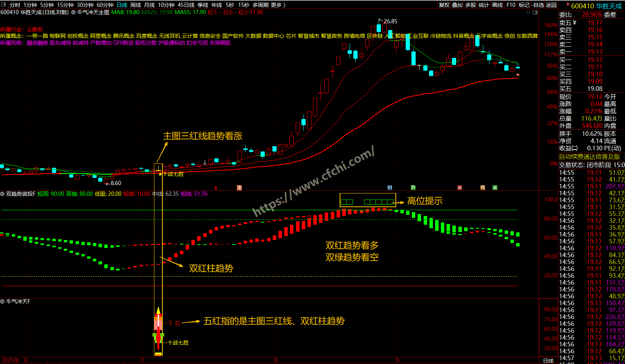Select the 30分钟 period tab

click(x=85, y=5)
